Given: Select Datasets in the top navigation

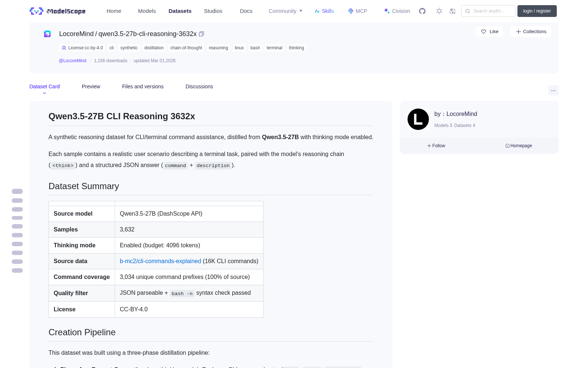Looking at the screenshot, I should [x=180, y=11].
